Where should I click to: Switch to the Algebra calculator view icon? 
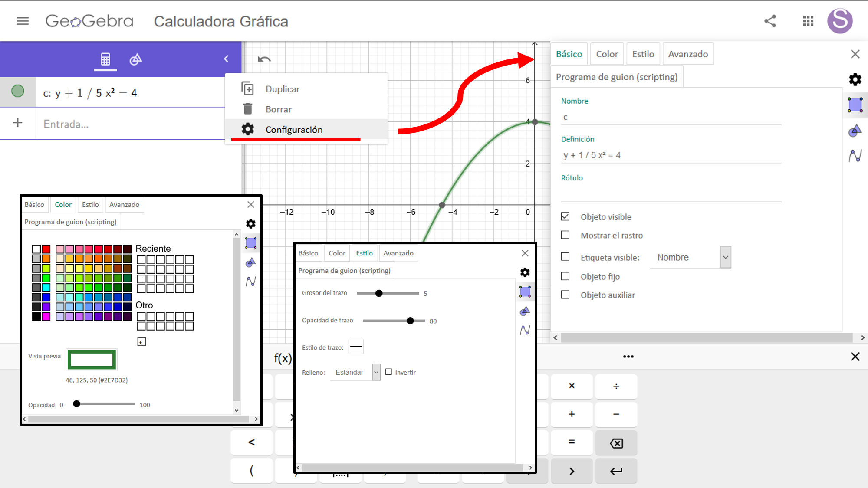(105, 59)
